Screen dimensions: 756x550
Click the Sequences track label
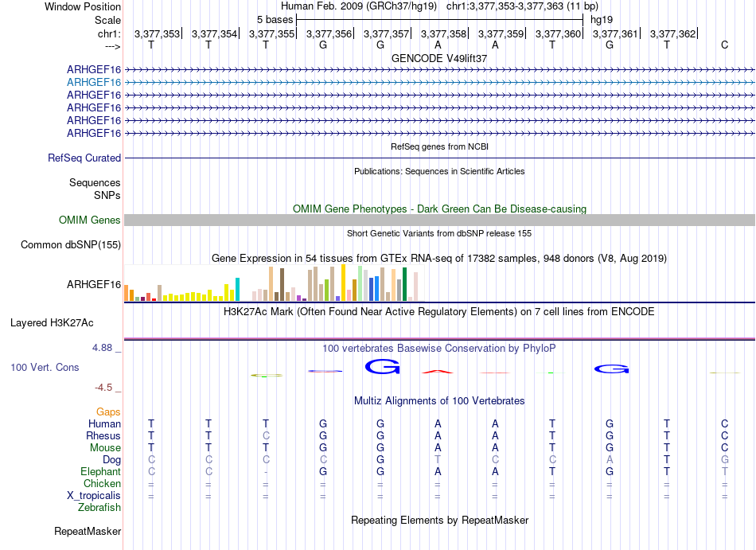click(95, 183)
